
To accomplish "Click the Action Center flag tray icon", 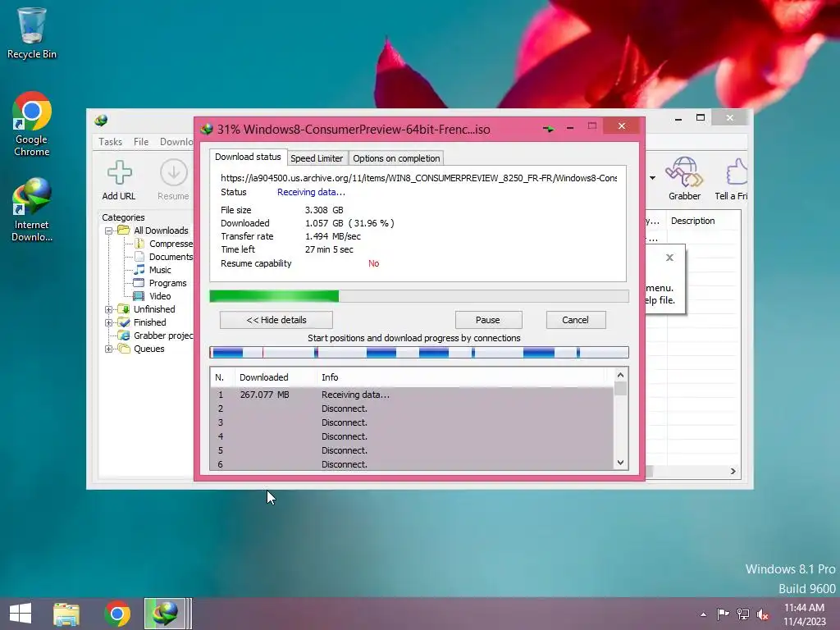I will tap(723, 614).
